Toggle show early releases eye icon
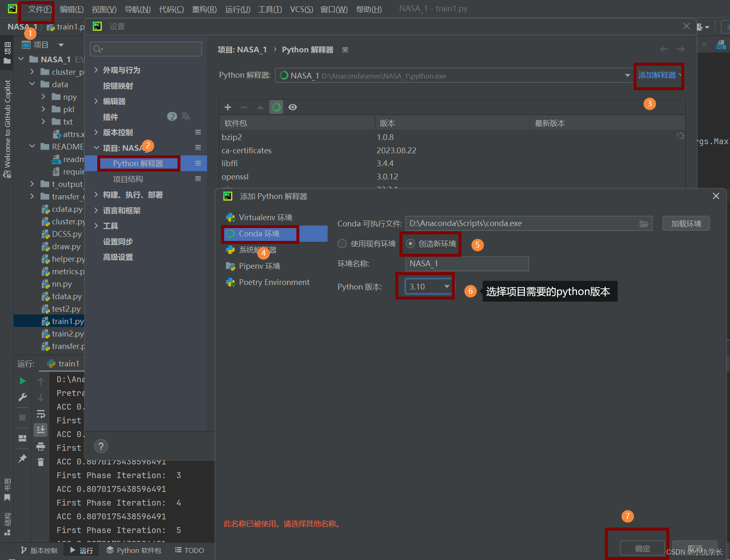 [293, 107]
